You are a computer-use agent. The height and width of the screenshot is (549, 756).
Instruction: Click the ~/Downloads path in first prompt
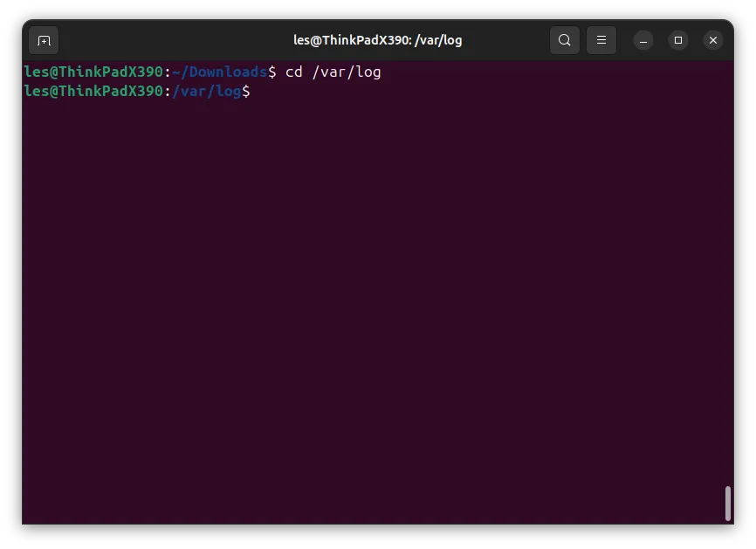219,72
